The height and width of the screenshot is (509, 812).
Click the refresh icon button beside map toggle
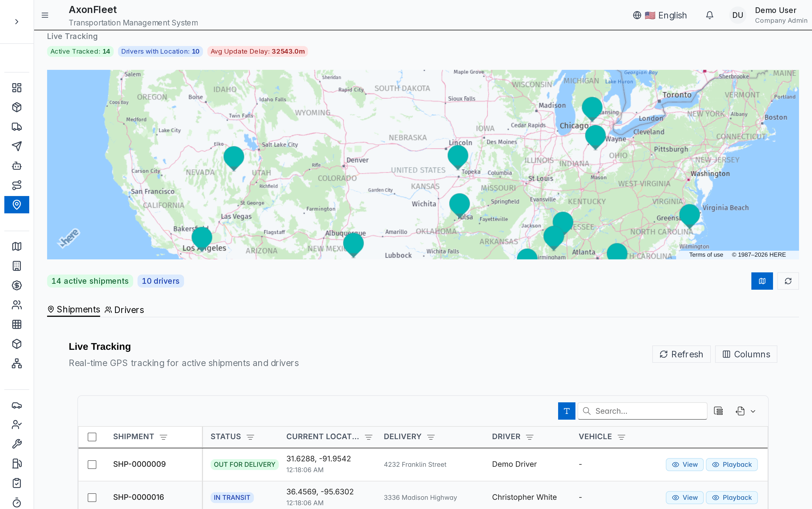pyautogui.click(x=788, y=281)
